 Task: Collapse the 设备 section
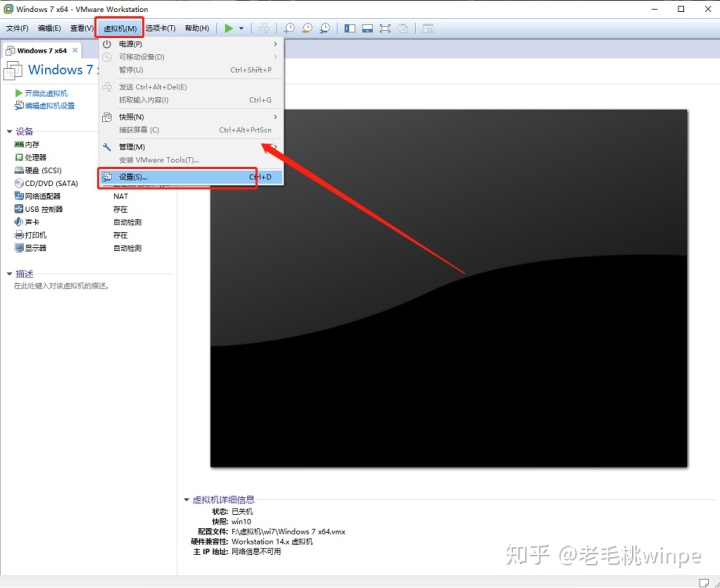pos(10,132)
